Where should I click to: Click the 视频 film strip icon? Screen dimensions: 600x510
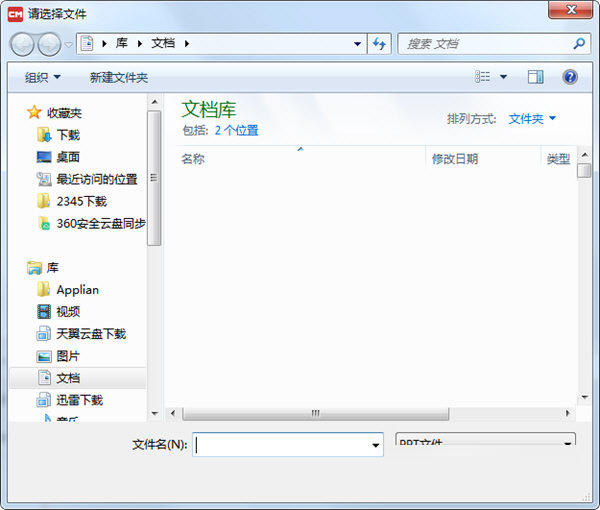click(44, 311)
